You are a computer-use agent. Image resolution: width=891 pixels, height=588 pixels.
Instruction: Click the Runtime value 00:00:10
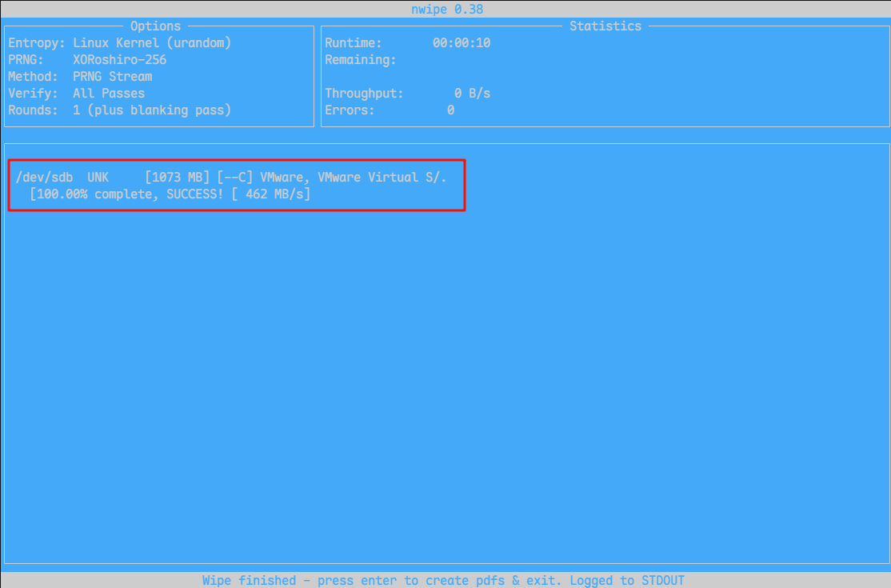click(461, 42)
